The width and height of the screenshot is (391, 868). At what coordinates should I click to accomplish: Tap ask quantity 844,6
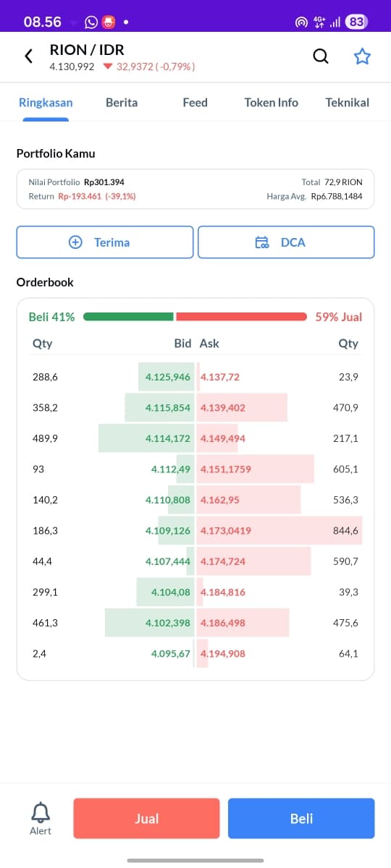pyautogui.click(x=345, y=530)
